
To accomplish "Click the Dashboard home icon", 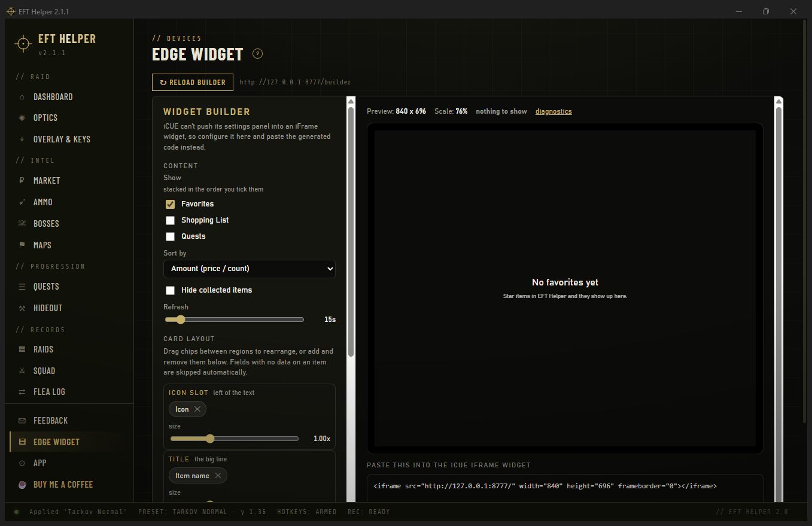I will tap(22, 97).
